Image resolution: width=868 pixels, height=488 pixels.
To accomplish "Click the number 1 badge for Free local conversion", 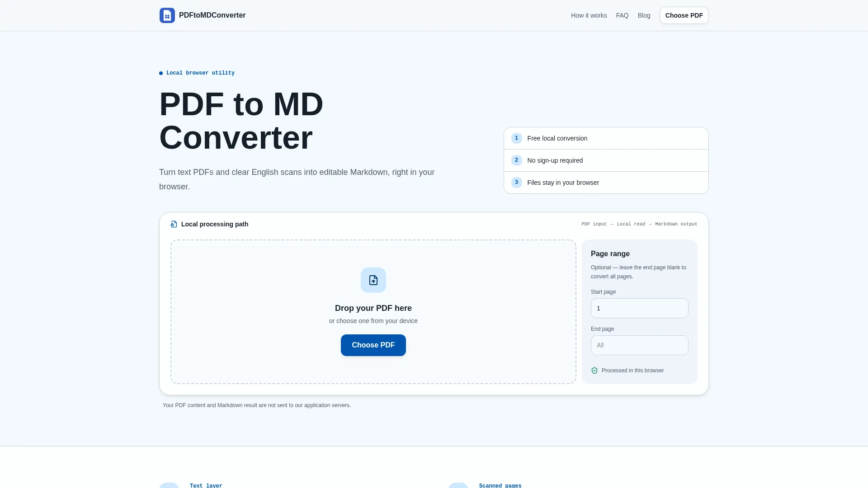I will pos(516,138).
